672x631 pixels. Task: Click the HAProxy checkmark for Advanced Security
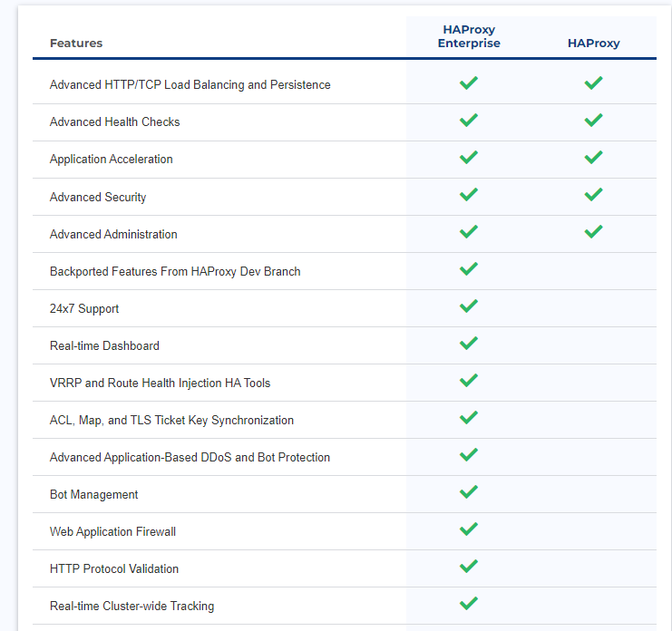593,195
